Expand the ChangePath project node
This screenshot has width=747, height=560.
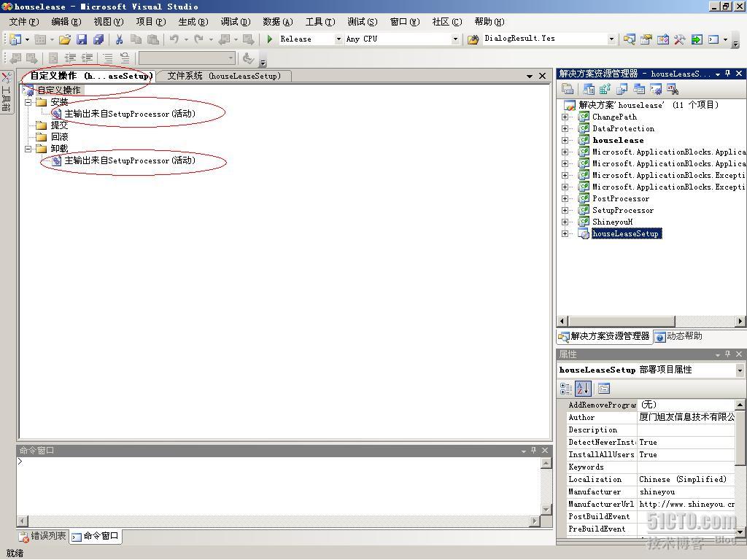click(565, 117)
